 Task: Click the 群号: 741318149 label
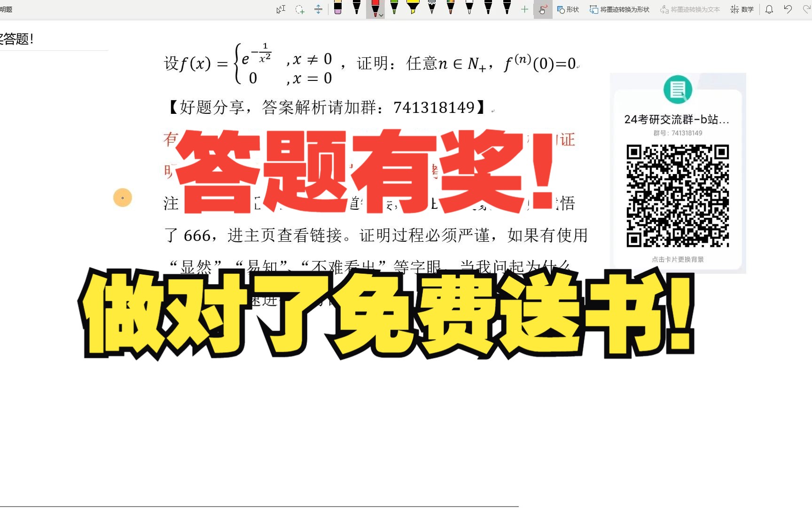point(678,133)
